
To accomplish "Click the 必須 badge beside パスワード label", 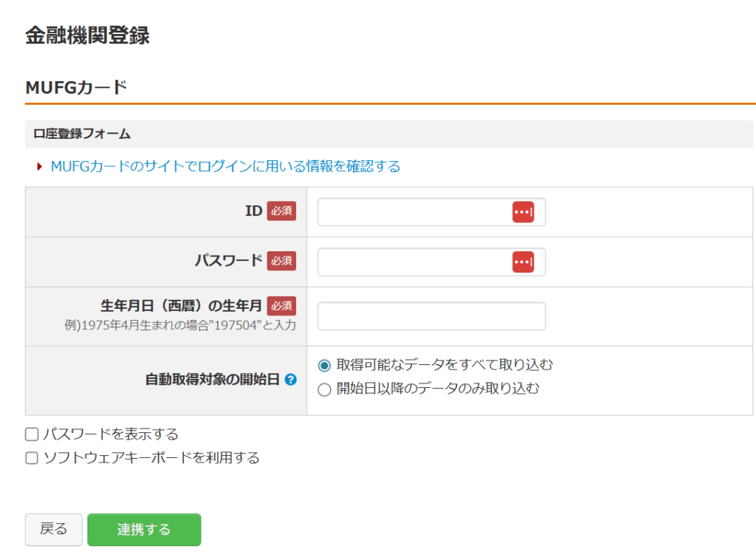I will pos(281,261).
